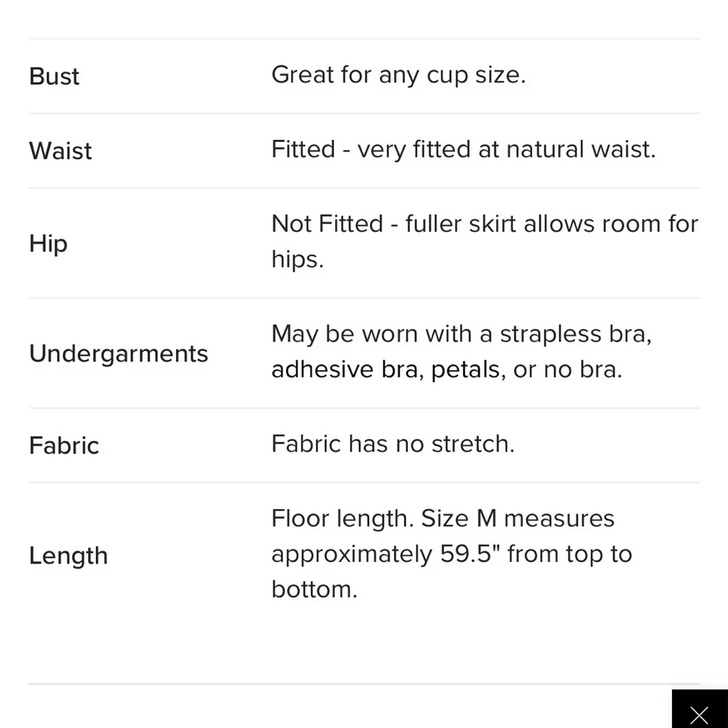Select the Undergarments row label
The height and width of the screenshot is (728, 728).
click(x=119, y=353)
